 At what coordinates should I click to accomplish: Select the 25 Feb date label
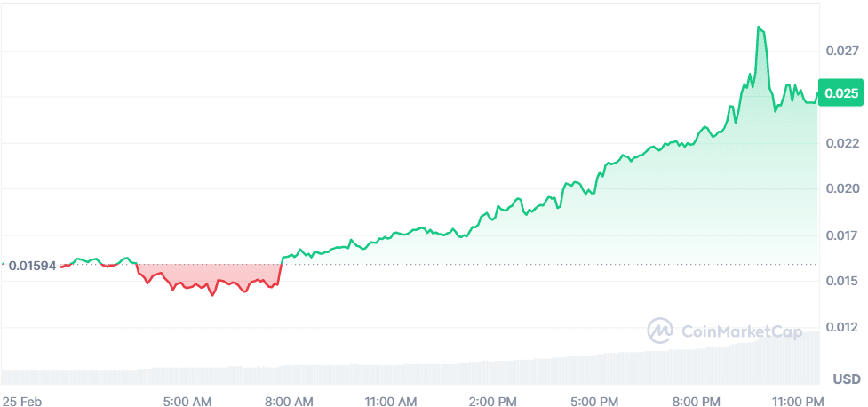tap(22, 401)
